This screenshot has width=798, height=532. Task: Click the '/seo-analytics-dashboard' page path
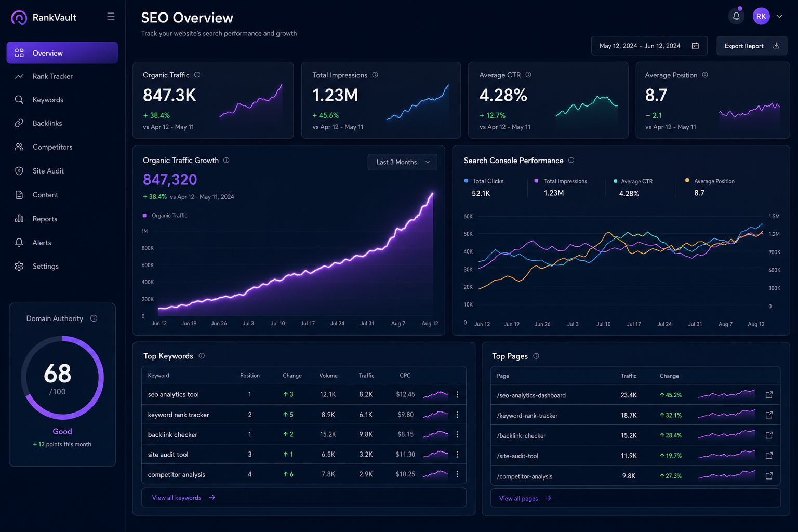pos(531,395)
